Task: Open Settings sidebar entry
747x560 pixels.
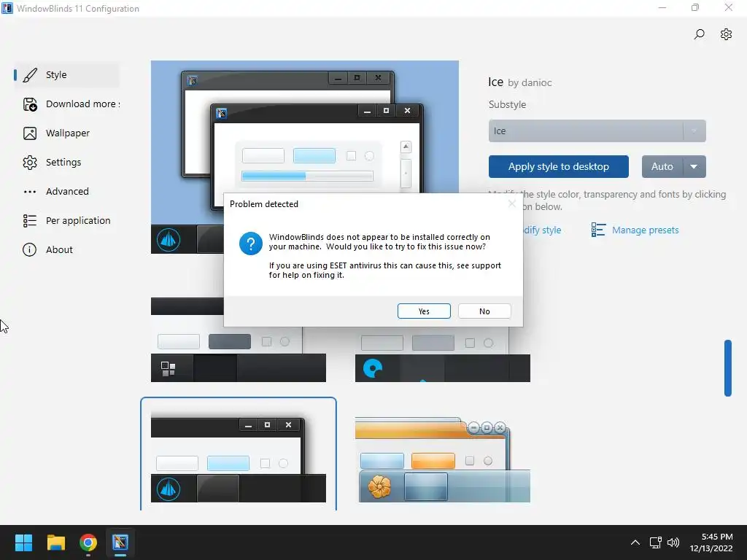Action: 66,162
